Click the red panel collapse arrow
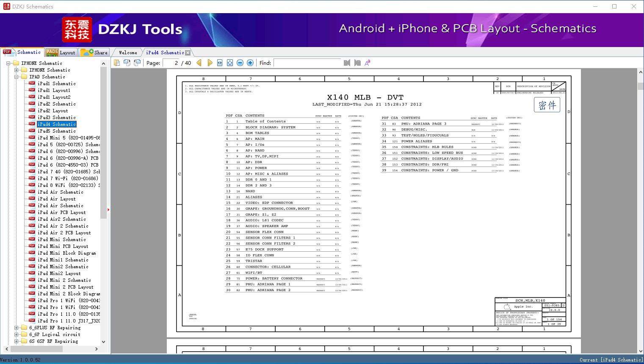 (108, 209)
